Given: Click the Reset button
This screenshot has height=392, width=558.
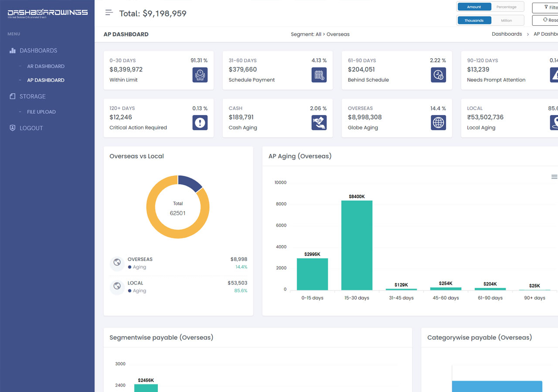Looking at the screenshot, I should [546, 20].
